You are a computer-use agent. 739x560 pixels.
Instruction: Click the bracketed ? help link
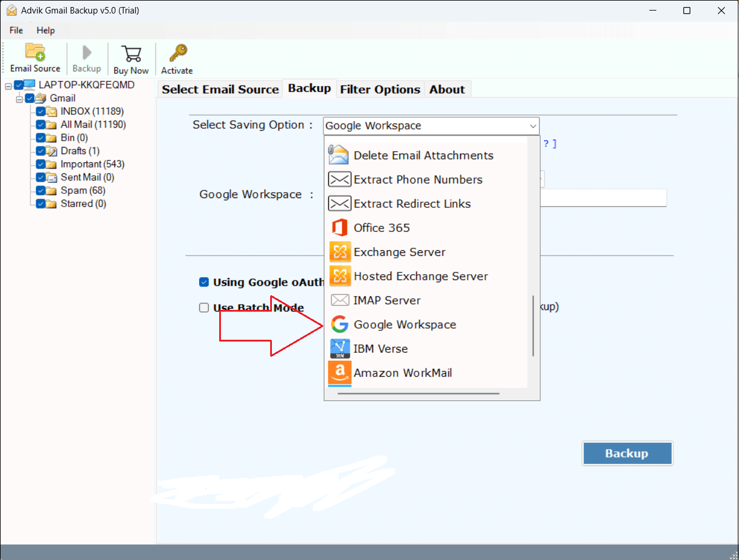pos(550,144)
